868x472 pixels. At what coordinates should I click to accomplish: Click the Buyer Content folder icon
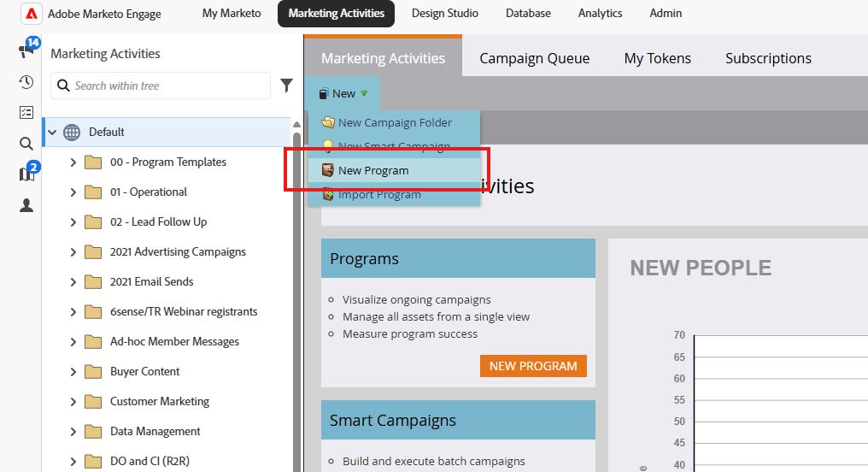(x=93, y=372)
